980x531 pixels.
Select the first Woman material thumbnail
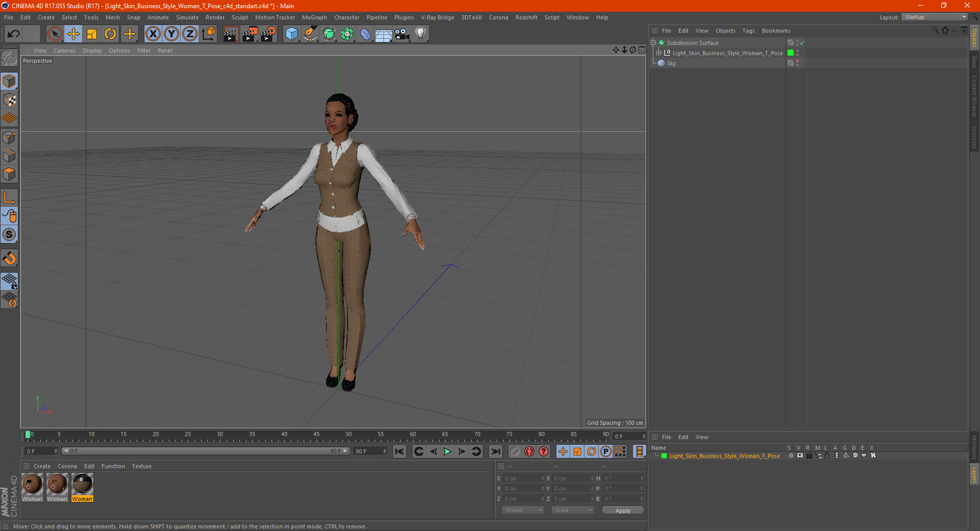(32, 488)
